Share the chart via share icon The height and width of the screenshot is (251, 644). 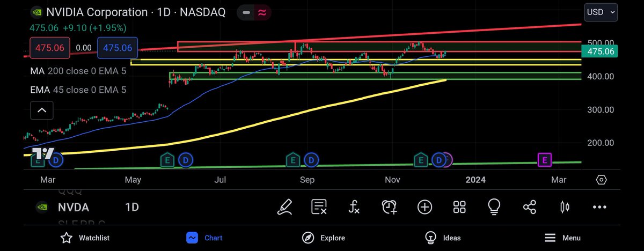(529, 206)
